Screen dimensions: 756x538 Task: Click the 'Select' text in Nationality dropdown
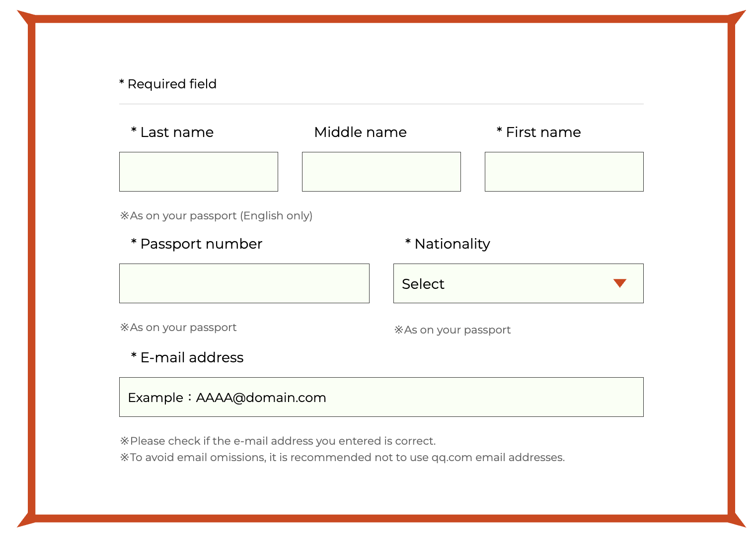[x=423, y=284]
